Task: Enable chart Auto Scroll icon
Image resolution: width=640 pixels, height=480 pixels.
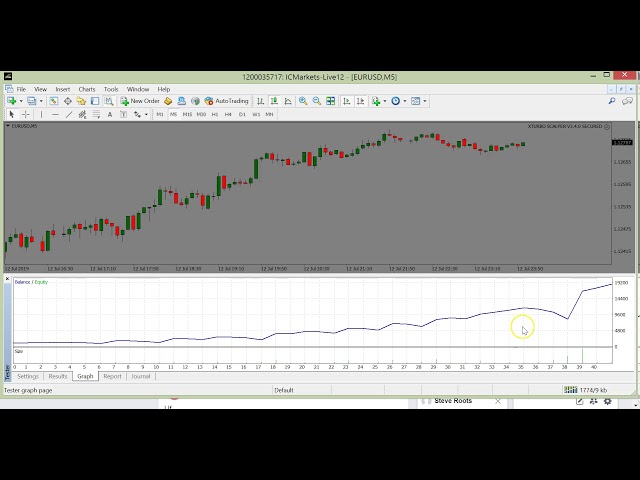Action: click(347, 101)
